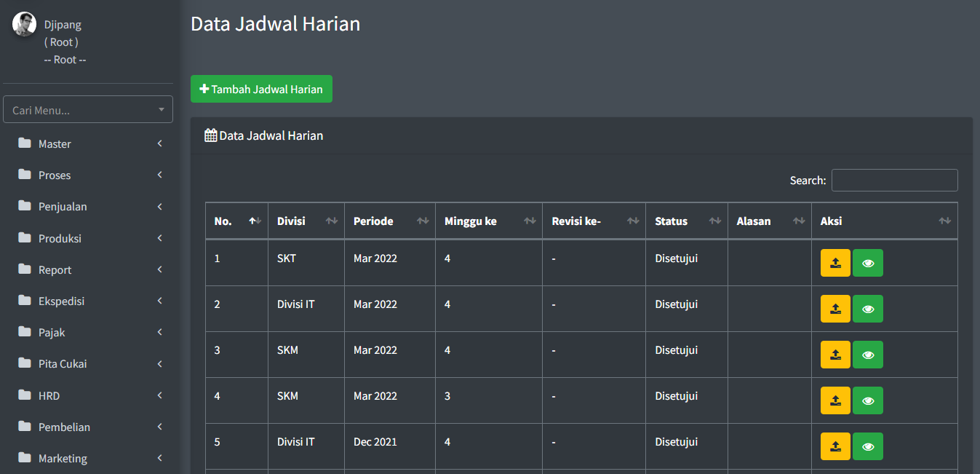Click the yellow upload icon for row 1

pyautogui.click(x=835, y=263)
